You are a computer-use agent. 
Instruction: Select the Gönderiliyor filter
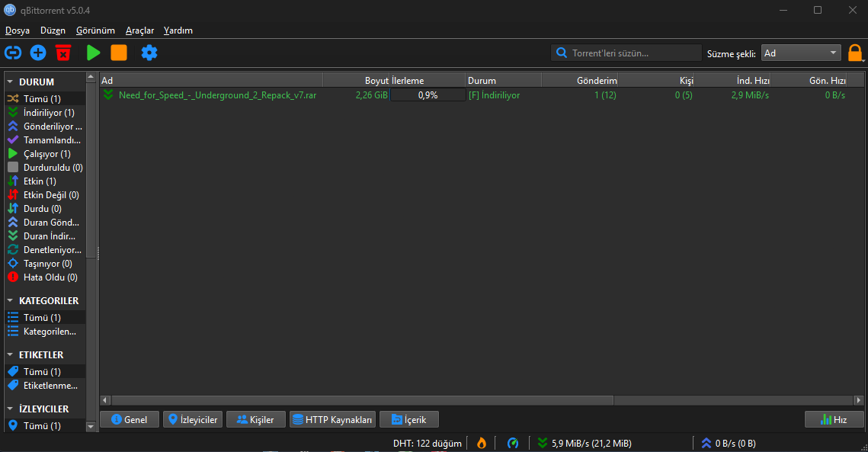(x=46, y=127)
